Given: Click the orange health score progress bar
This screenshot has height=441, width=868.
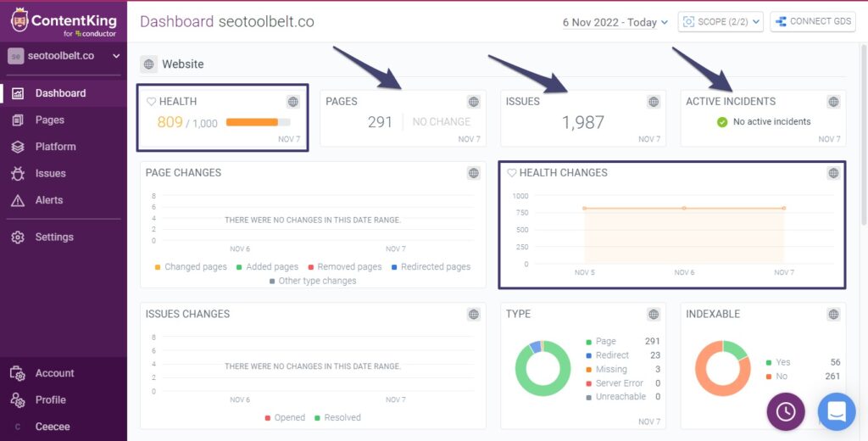Looking at the screenshot, I should (x=258, y=122).
